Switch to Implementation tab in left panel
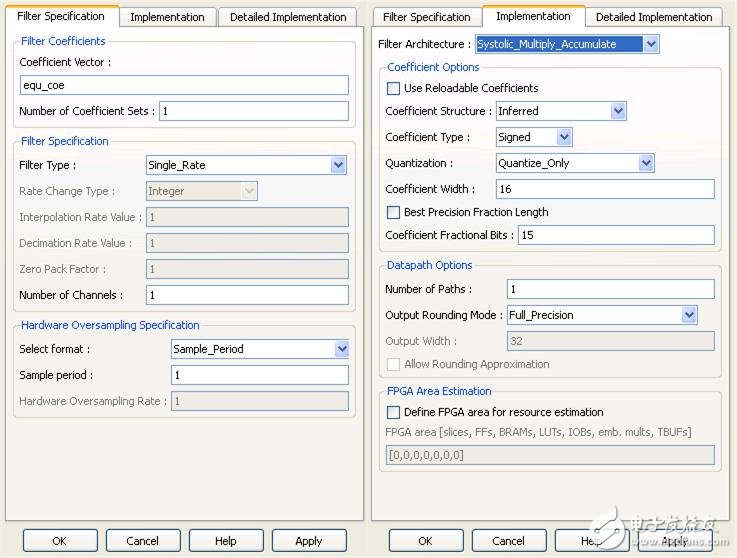Image resolution: width=737 pixels, height=558 pixels. coord(167,17)
